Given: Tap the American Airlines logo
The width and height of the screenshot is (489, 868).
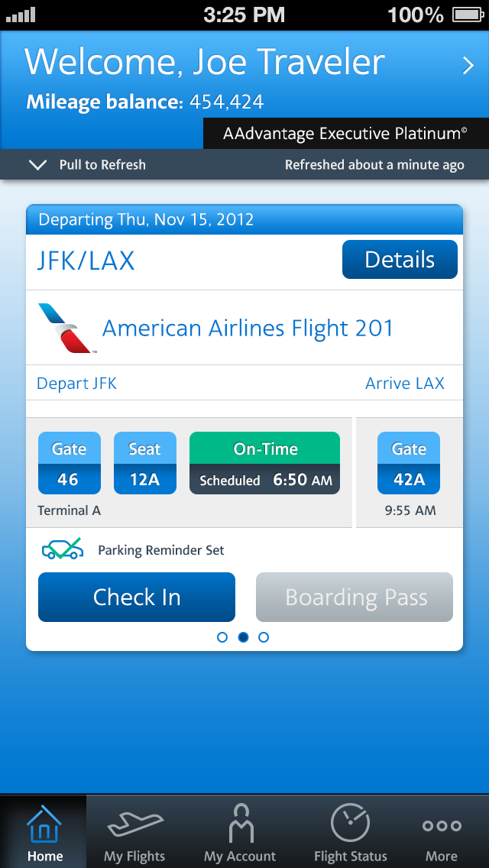Looking at the screenshot, I should (68, 328).
